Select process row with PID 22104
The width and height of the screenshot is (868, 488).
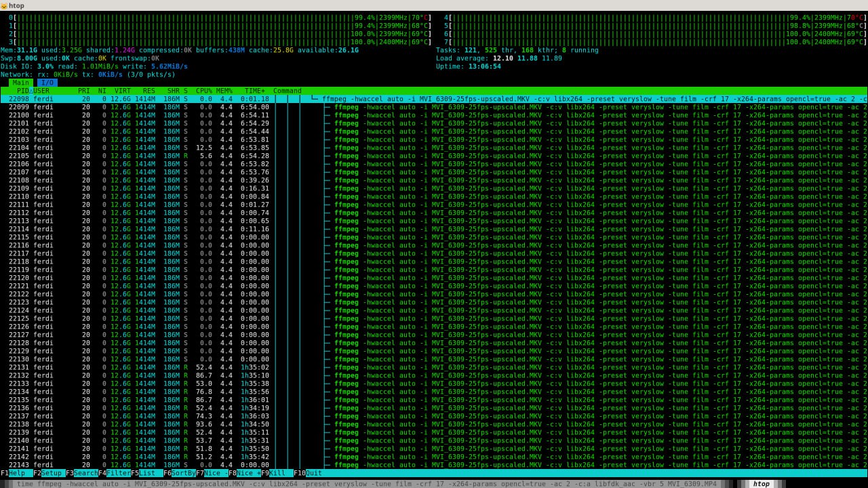(434, 148)
